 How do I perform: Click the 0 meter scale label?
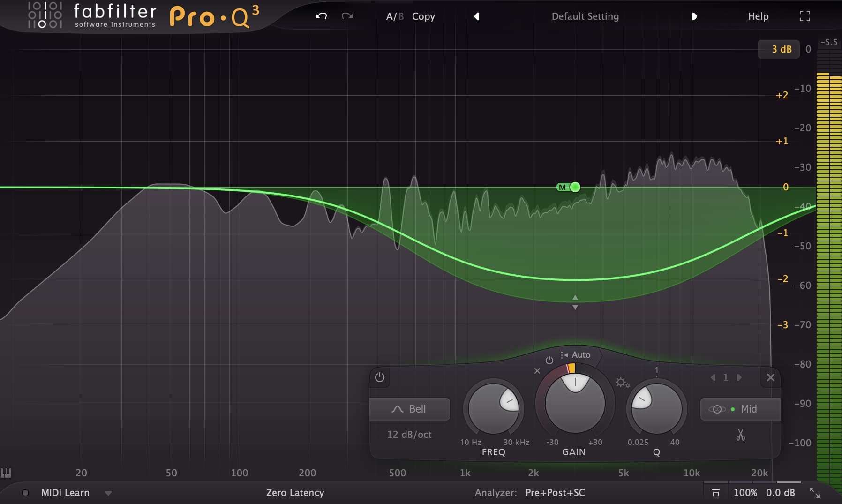pos(808,49)
